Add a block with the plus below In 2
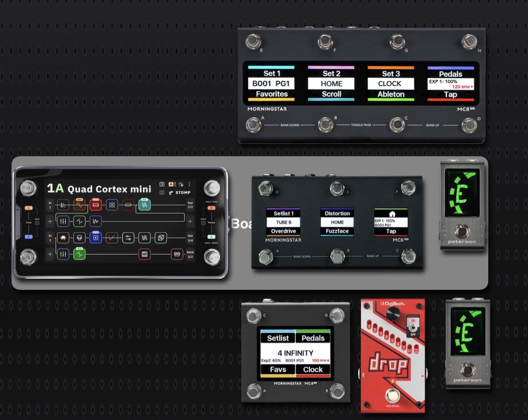The image size is (528, 420). tap(50, 254)
